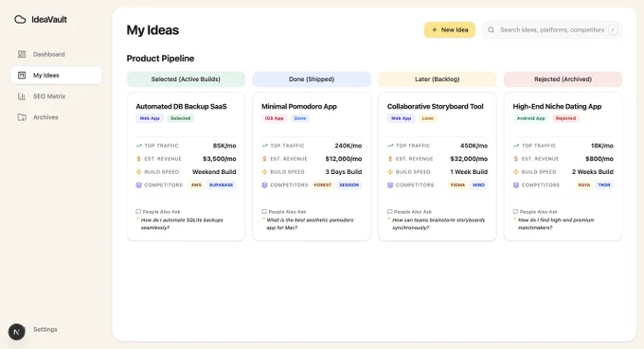Click revenue dollar icon on Dating App card
Image resolution: width=644 pixels, height=349 pixels.
point(516,159)
